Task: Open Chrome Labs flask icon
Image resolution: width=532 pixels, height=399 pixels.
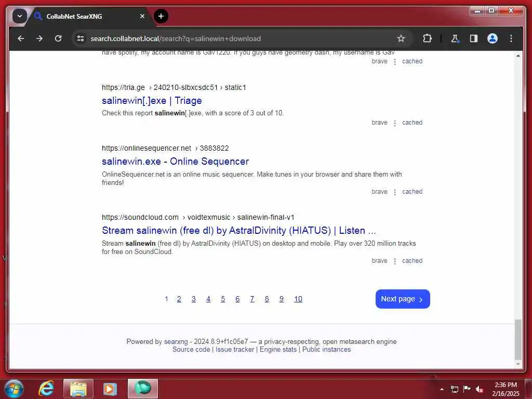Action: click(455, 38)
